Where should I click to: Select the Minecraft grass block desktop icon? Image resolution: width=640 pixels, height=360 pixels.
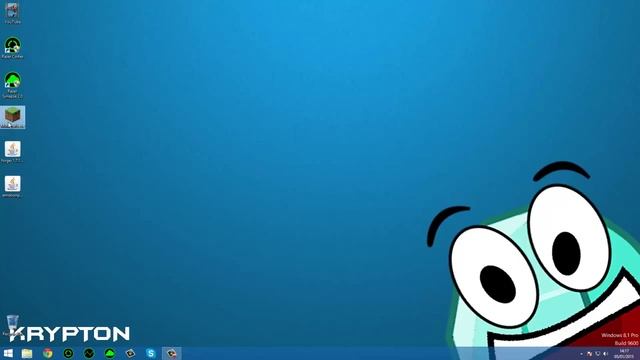point(12,117)
